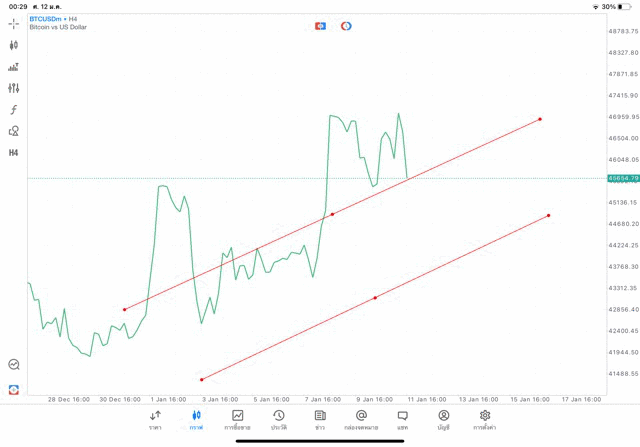Open the indicators list icon
640x447 pixels.
[x=14, y=67]
